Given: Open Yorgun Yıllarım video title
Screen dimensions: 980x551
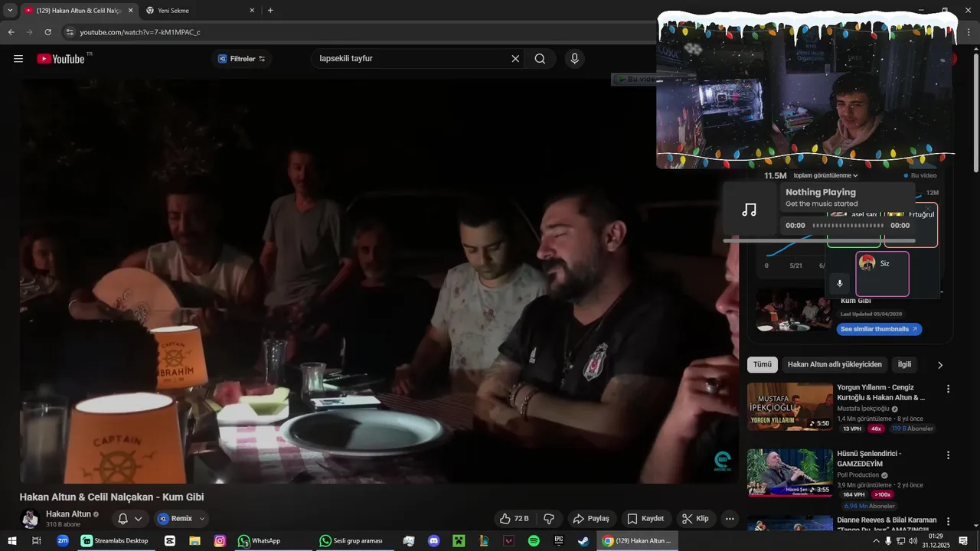Looking at the screenshot, I should click(881, 393).
